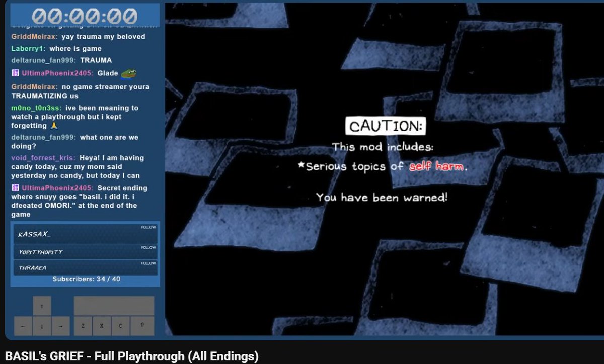Screen dimensions: 604x364
Task: Click the FOLLOW label on the KASSAX_ row
Action: [148, 227]
